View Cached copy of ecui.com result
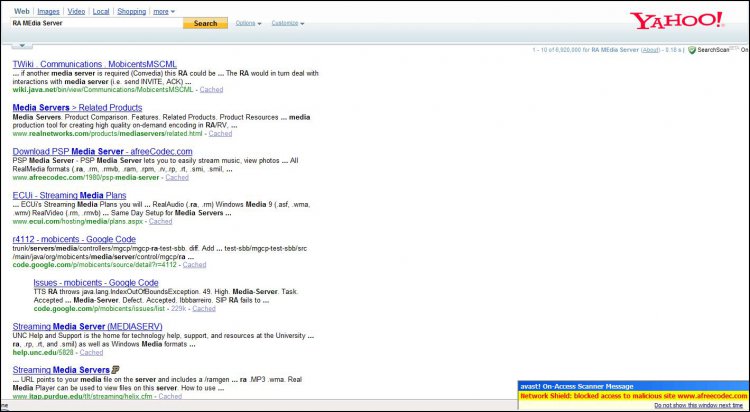 160,222
